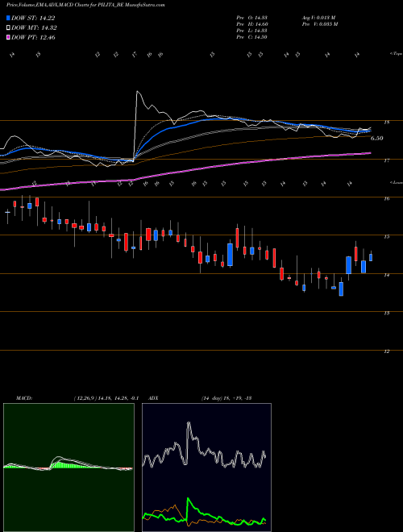Viewport: 403px width, 532px height.
Task: Click the chart title mentioning PILITA_BE MunafaSutra.com
Action: 85,6
